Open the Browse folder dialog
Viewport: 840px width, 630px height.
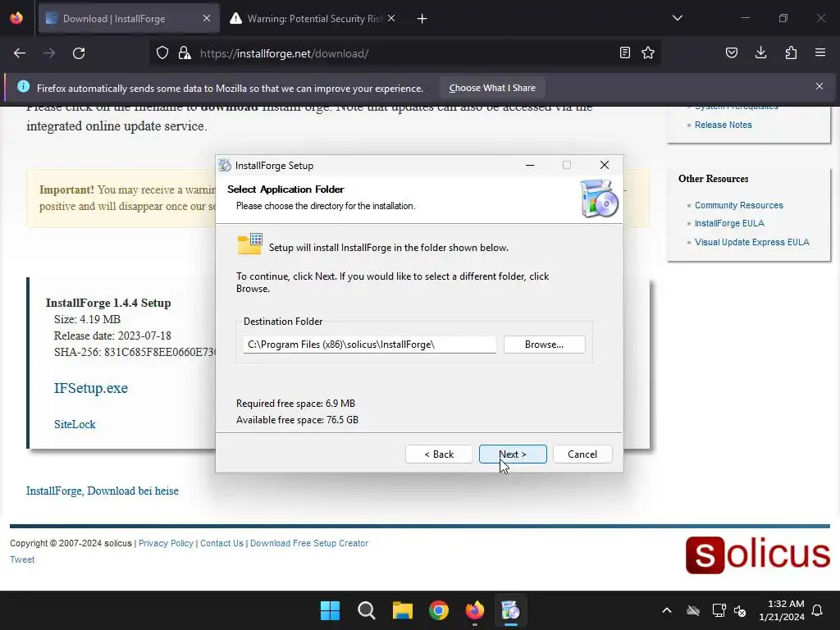[x=545, y=345]
